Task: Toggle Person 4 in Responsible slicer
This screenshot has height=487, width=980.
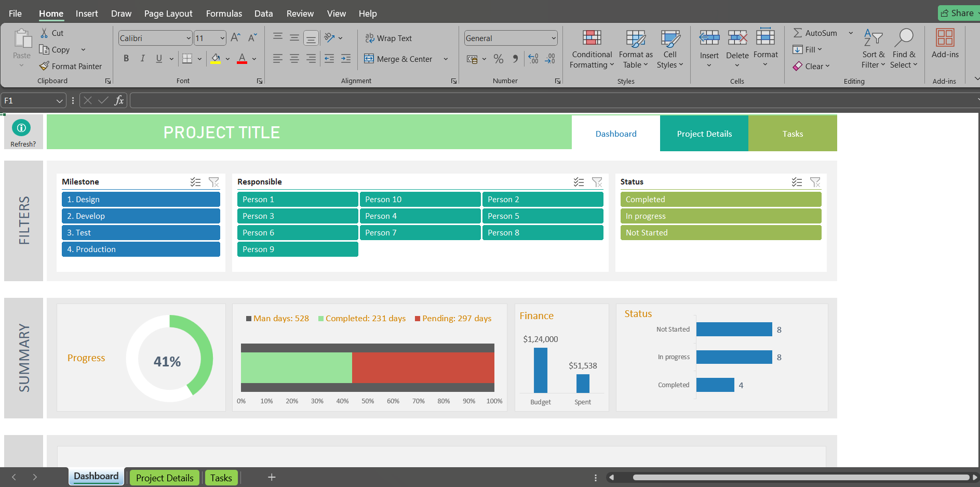Action: pyautogui.click(x=420, y=216)
